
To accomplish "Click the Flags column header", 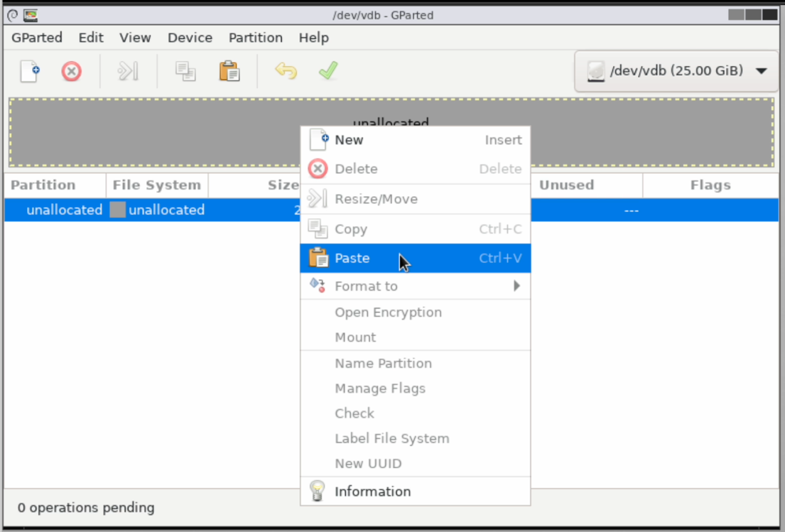I will coord(710,185).
